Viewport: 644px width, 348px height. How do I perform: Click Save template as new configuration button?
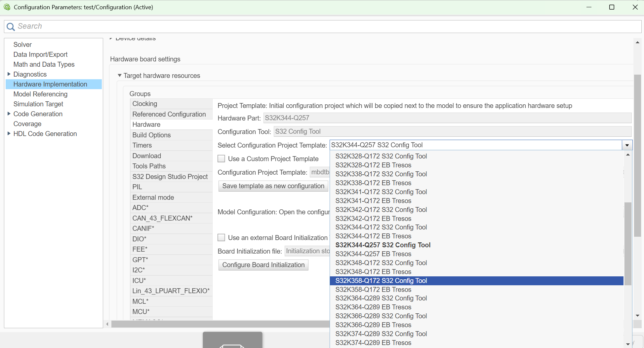(273, 186)
